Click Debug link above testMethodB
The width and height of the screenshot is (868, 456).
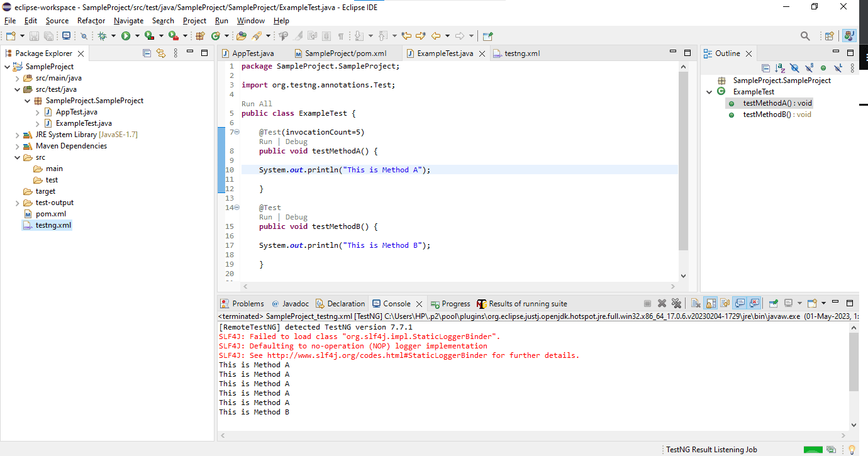296,217
